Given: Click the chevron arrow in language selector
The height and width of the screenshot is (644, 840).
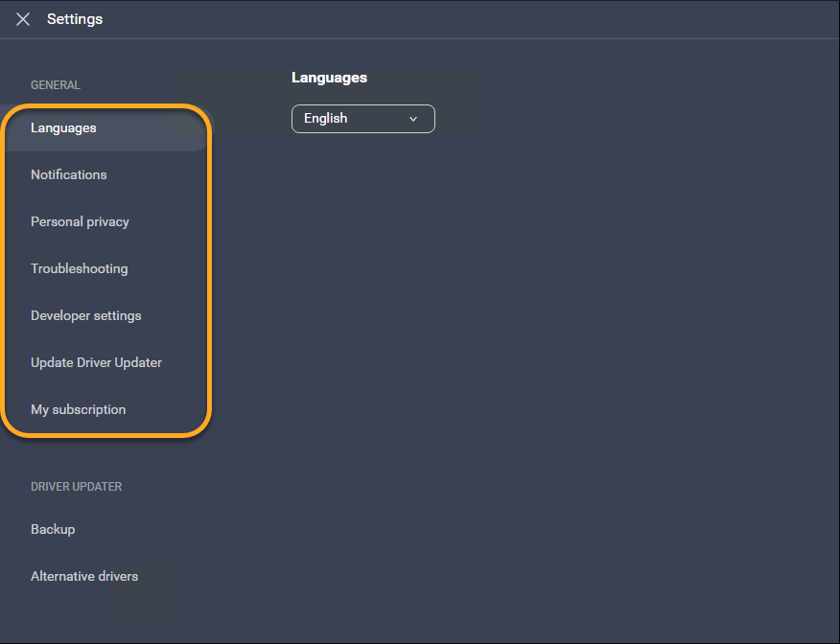Looking at the screenshot, I should point(413,119).
